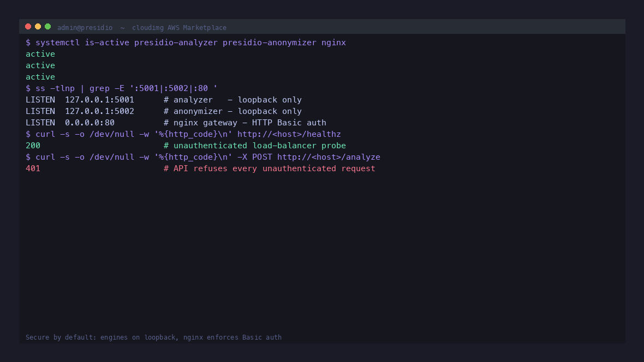Click the LISTEN 127.0.0.1:5002 anonymizer line

coord(164,111)
